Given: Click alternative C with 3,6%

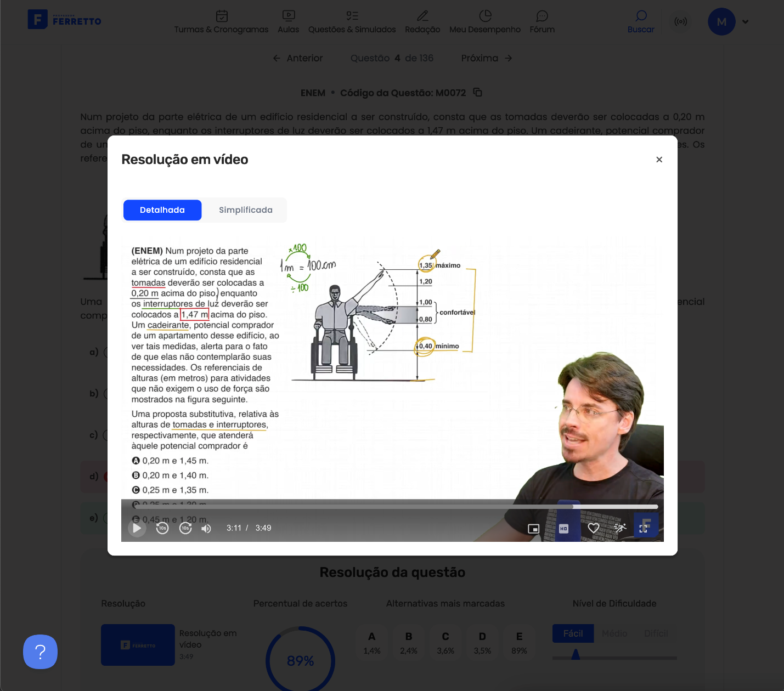Looking at the screenshot, I should pyautogui.click(x=445, y=643).
